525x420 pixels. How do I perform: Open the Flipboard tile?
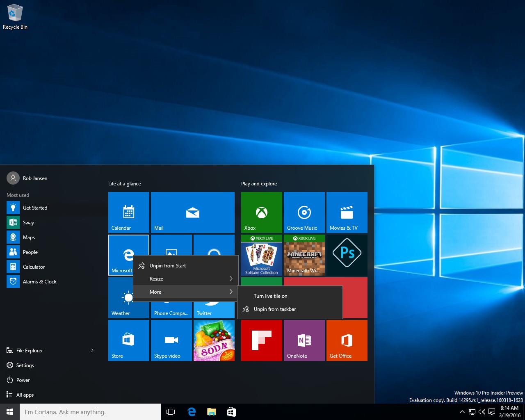pyautogui.click(x=262, y=340)
